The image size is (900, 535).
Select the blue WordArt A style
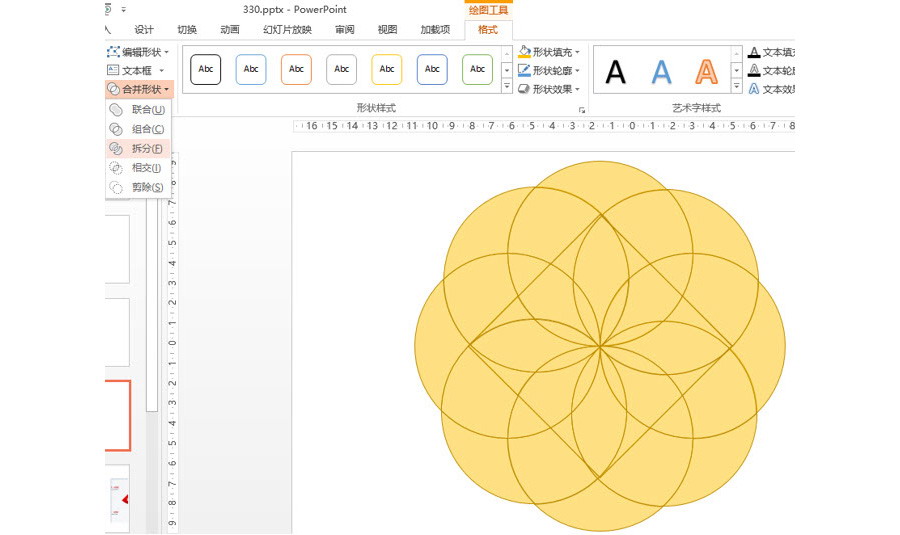[x=661, y=71]
